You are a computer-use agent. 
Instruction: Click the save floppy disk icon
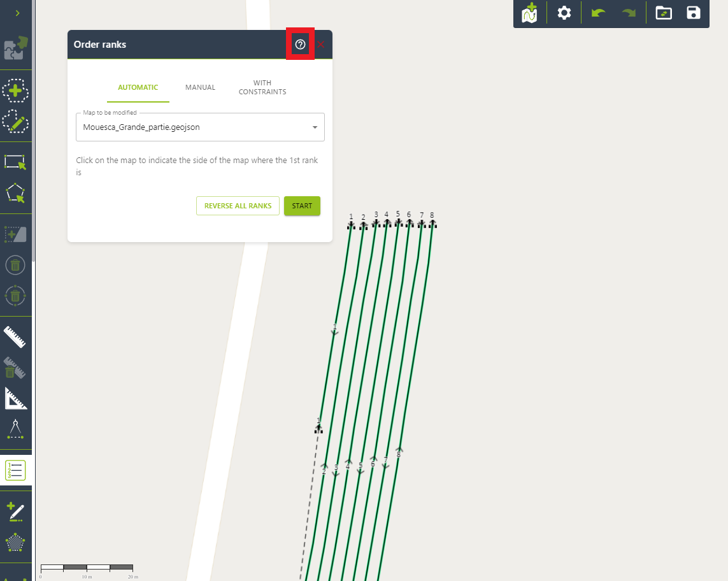(694, 13)
